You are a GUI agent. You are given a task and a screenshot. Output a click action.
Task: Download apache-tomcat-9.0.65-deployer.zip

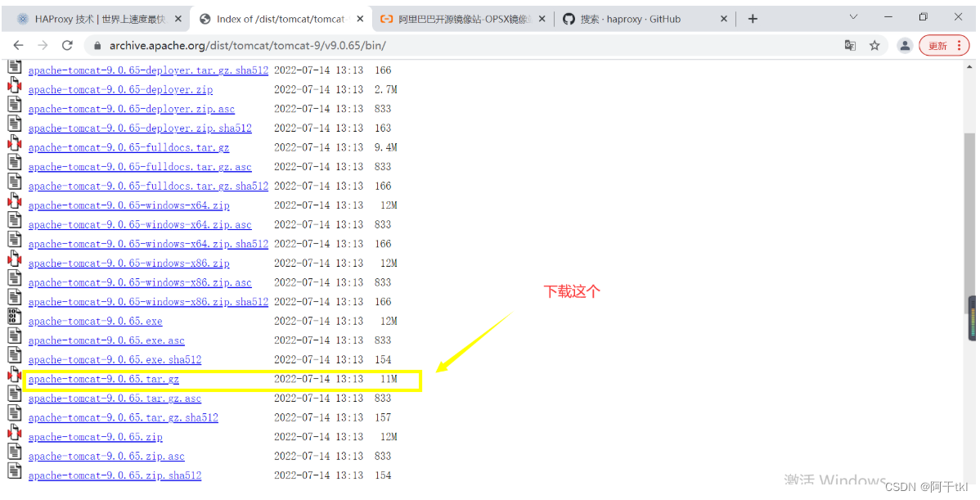pos(120,90)
